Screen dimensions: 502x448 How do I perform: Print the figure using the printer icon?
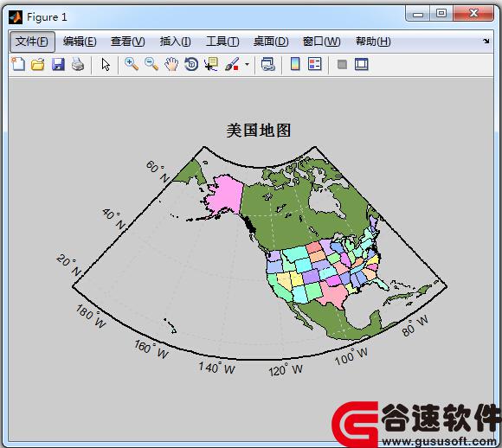78,64
